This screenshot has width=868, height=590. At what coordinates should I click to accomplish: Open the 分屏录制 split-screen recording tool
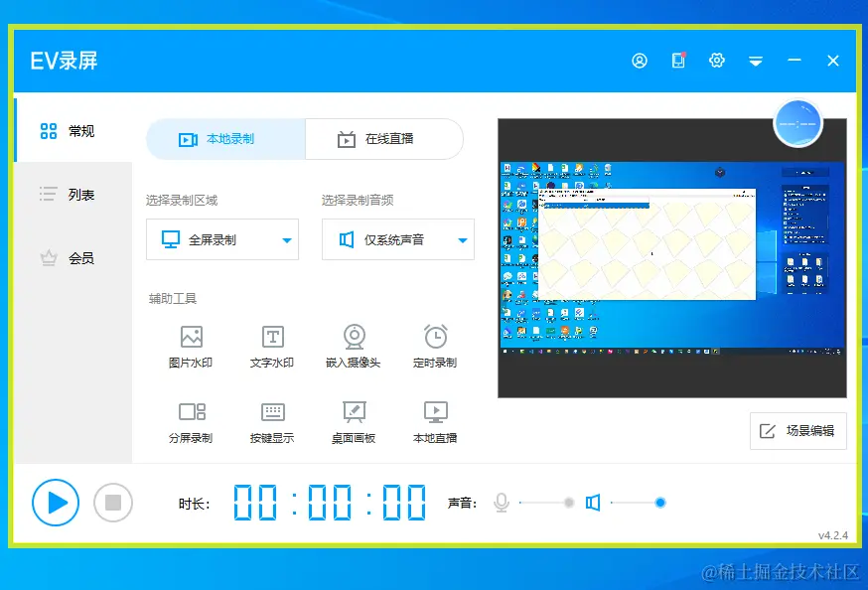[190, 420]
